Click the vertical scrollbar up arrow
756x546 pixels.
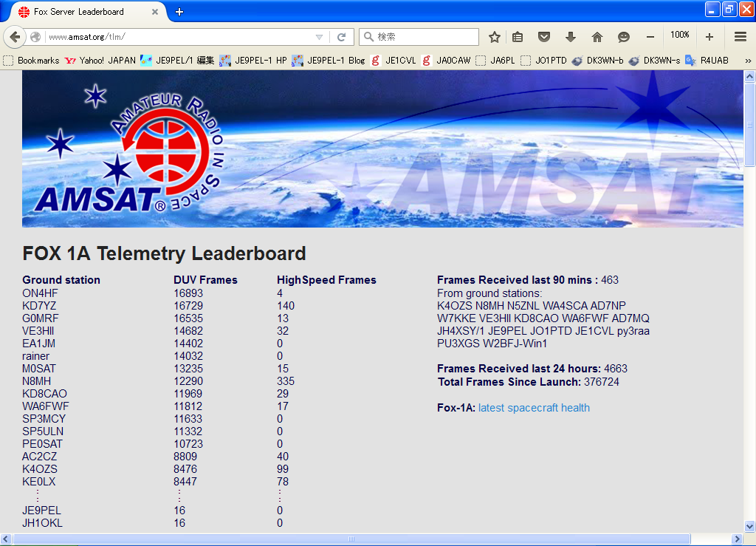tap(749, 76)
